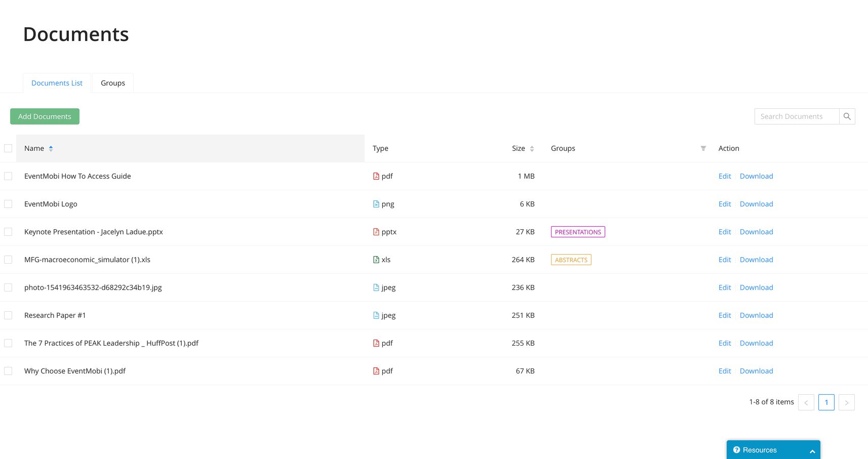The width and height of the screenshot is (868, 459).
Task: Download the MFG-macroeconomic_simulator xls
Action: point(757,260)
